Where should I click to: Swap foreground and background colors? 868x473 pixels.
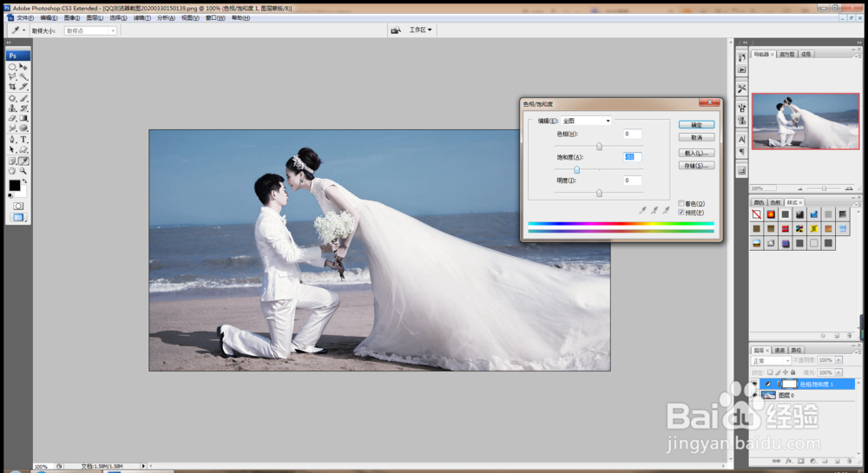pyautogui.click(x=24, y=181)
